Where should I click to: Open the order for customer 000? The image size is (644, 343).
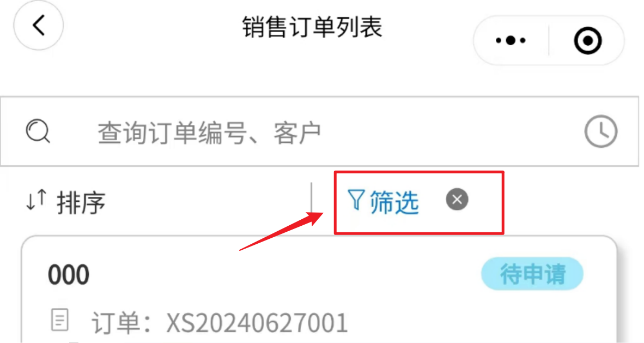tap(69, 275)
